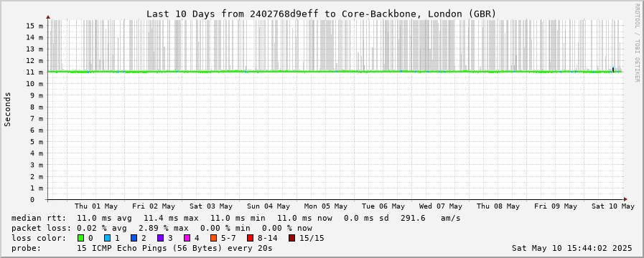Click the '15 m' y-axis tick label

click(34, 25)
